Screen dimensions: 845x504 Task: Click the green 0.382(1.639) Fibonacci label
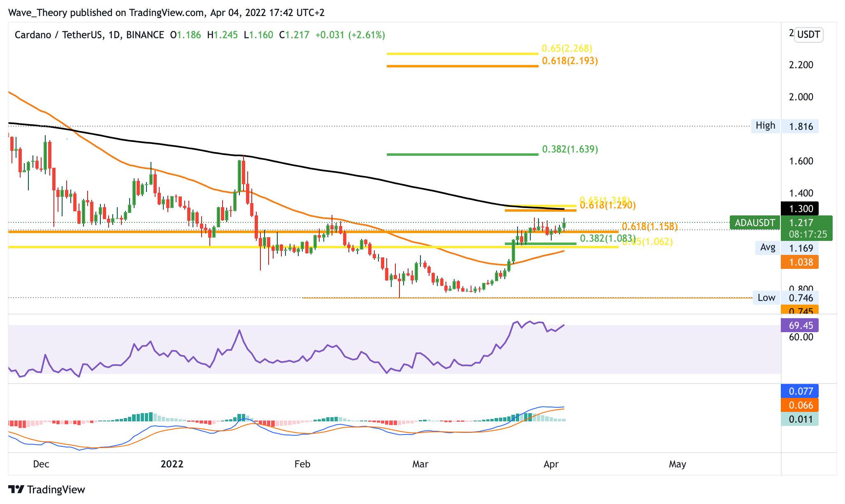pyautogui.click(x=570, y=149)
